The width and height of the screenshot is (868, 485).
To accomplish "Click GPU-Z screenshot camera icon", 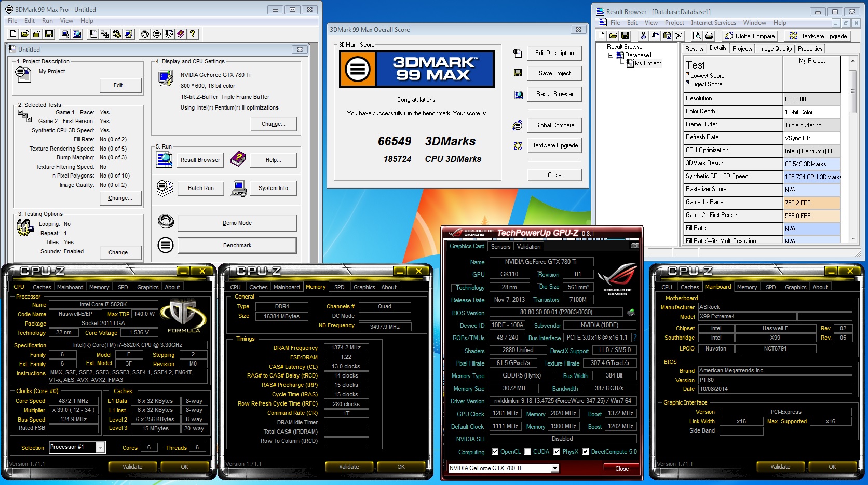I will pos(634,246).
